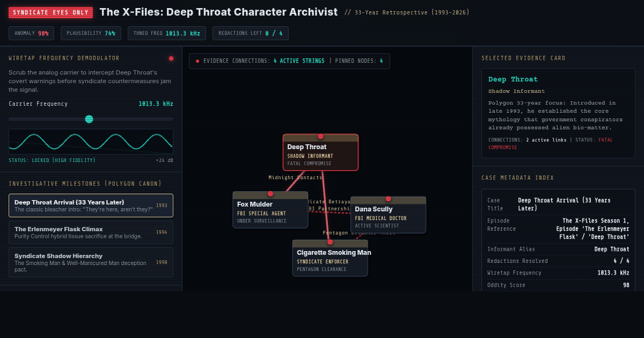The image size is (644, 338).
Task: Click the 1994 year on Erlenmeyer milestone
Action: click(x=162, y=232)
